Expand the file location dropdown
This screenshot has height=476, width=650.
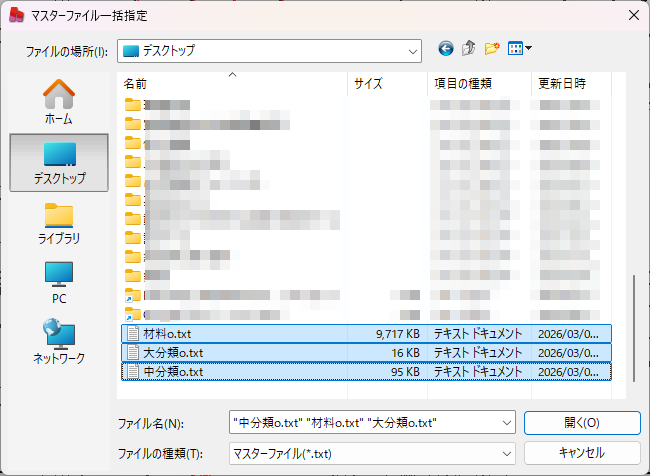coord(412,49)
